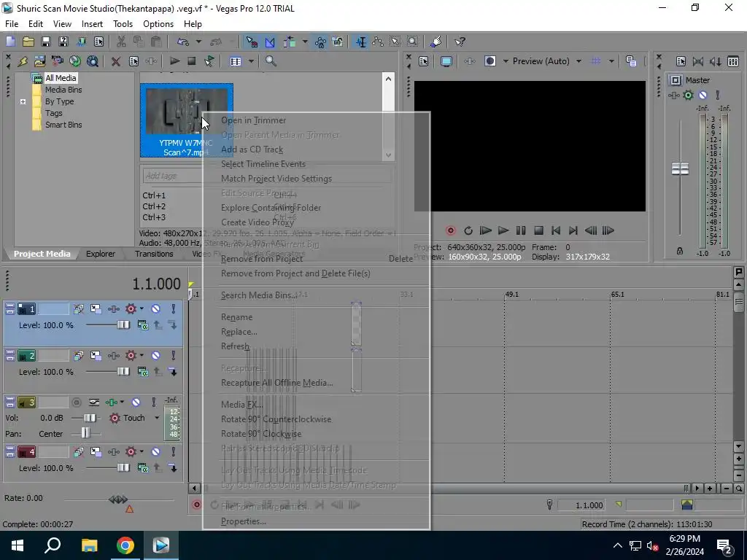Screen dimensions: 747x560
Task: Click Stop in preview transport
Action: [x=538, y=231]
